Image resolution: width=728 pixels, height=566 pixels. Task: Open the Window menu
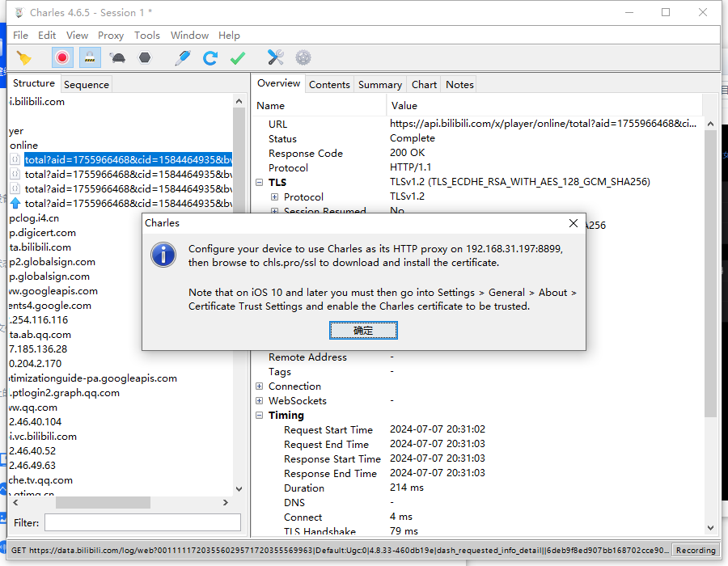tap(189, 36)
